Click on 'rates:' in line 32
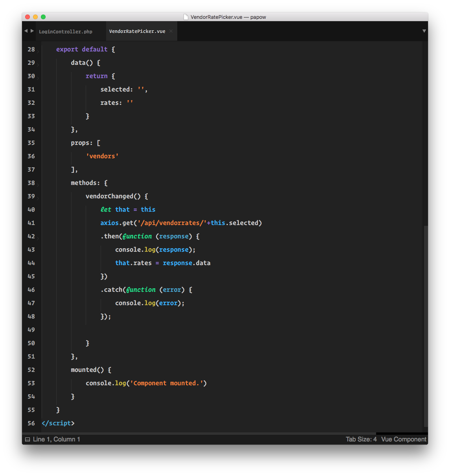Screen dimensions: 450x476 [111, 103]
